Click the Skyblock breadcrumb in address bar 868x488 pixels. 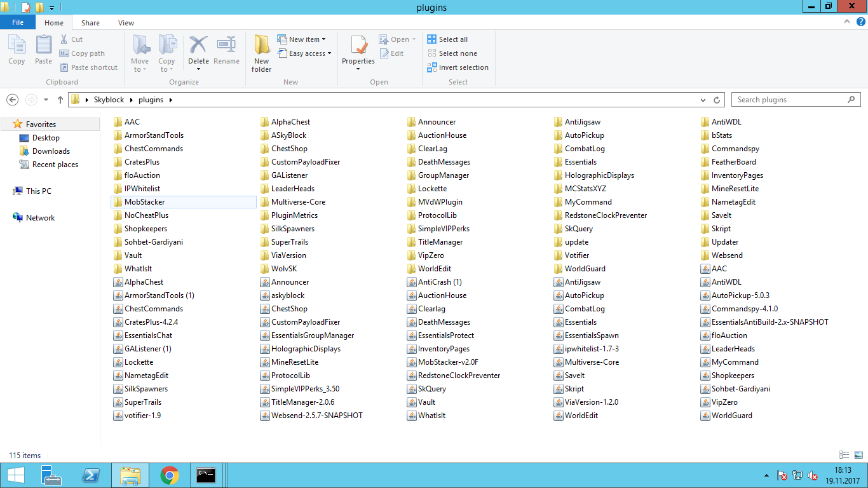coord(110,100)
